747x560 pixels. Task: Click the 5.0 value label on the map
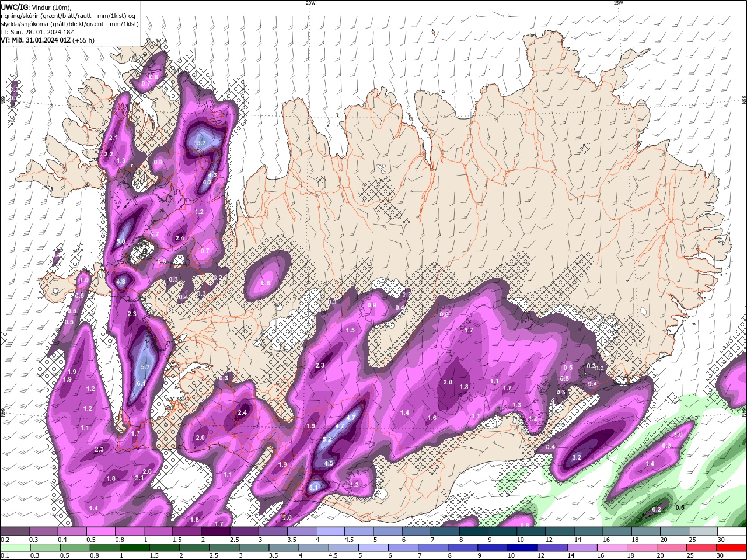pos(121,242)
